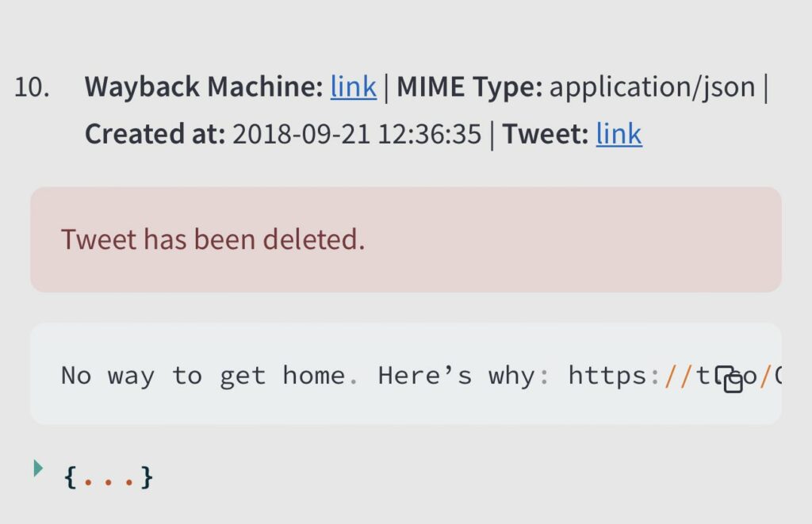Expand the collapsed JSON with the triangle

(x=38, y=468)
